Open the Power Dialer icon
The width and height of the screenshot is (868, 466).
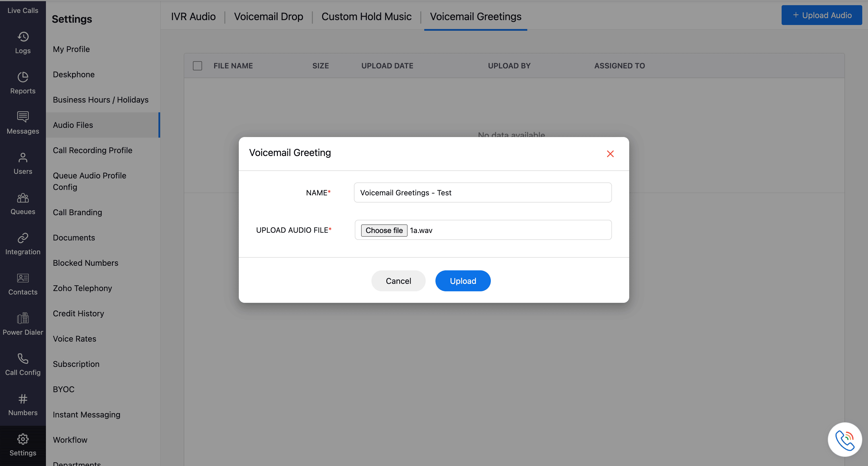tap(23, 318)
